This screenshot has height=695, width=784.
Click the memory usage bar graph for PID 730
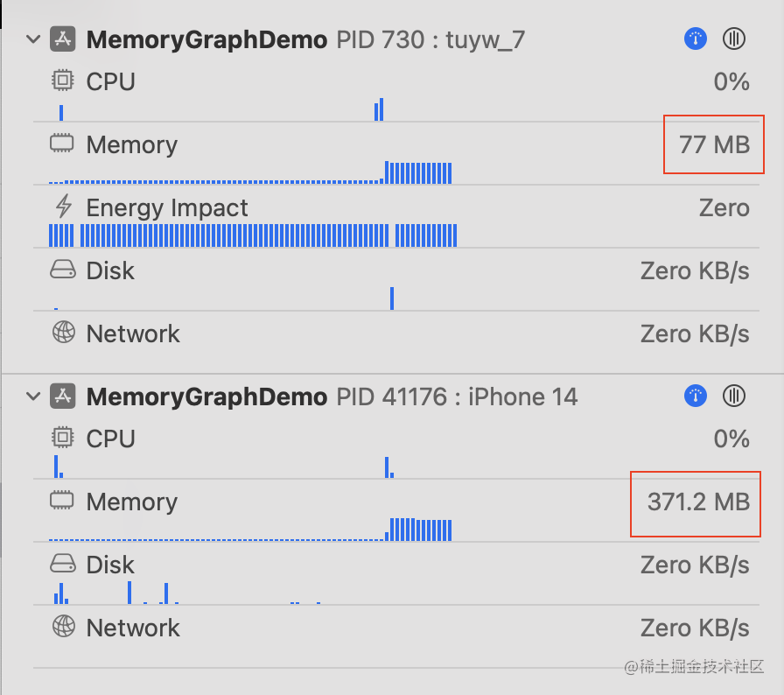(250, 172)
